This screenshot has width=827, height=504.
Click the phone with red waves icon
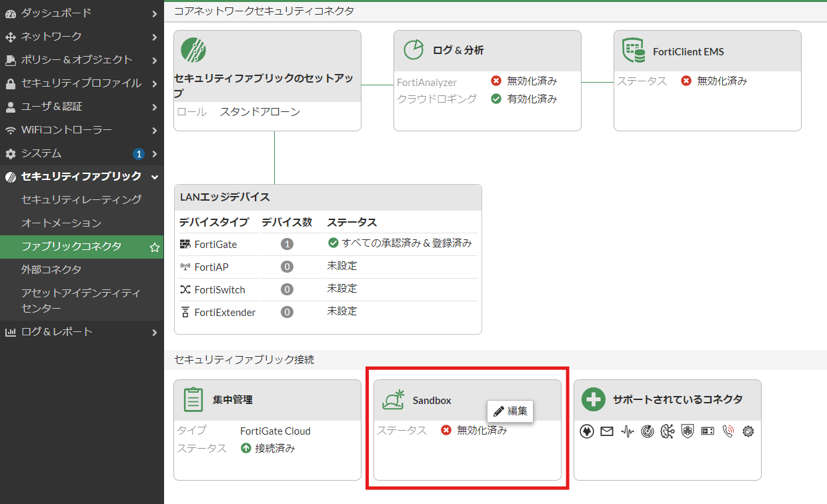[x=728, y=431]
